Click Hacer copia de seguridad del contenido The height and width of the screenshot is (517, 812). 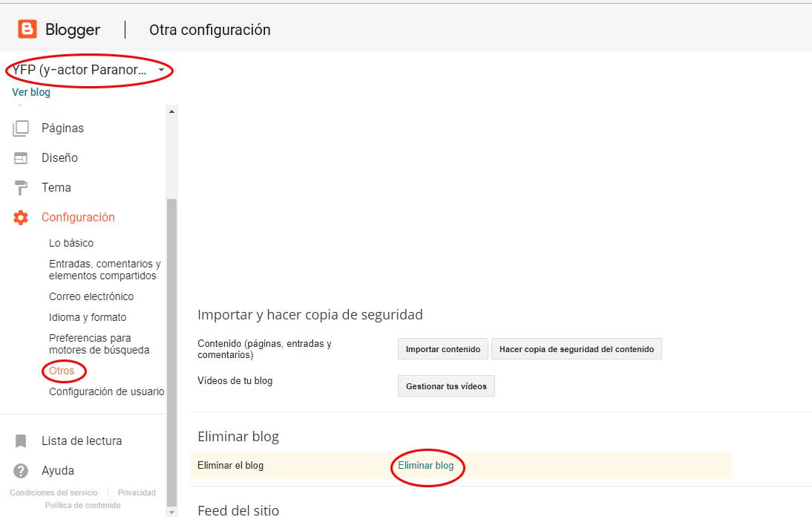tap(576, 349)
